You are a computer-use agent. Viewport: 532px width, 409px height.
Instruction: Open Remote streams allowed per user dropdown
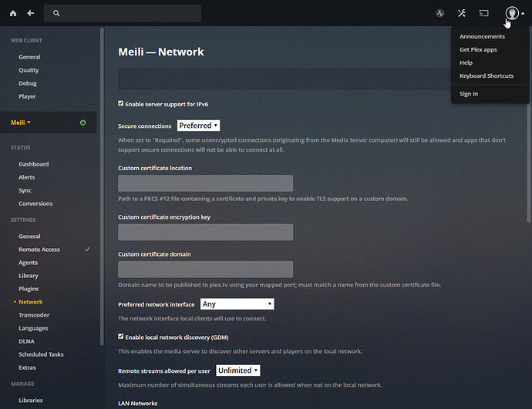coord(238,370)
